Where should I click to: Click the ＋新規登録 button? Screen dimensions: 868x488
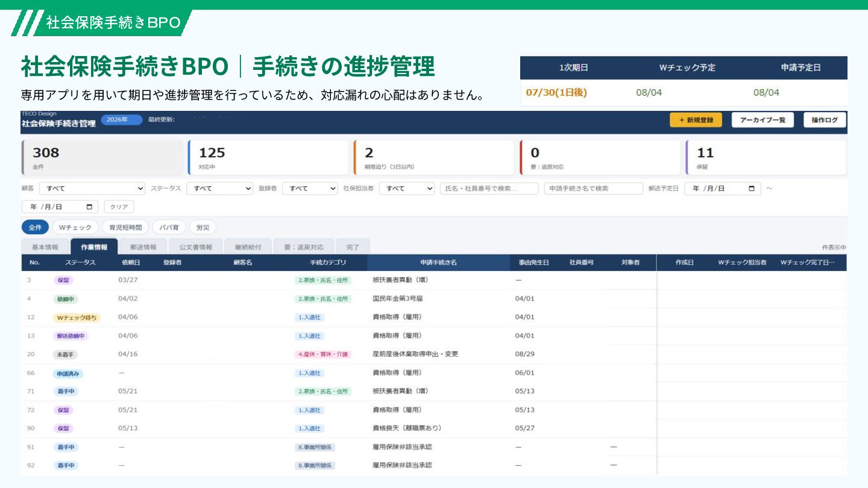pos(696,120)
